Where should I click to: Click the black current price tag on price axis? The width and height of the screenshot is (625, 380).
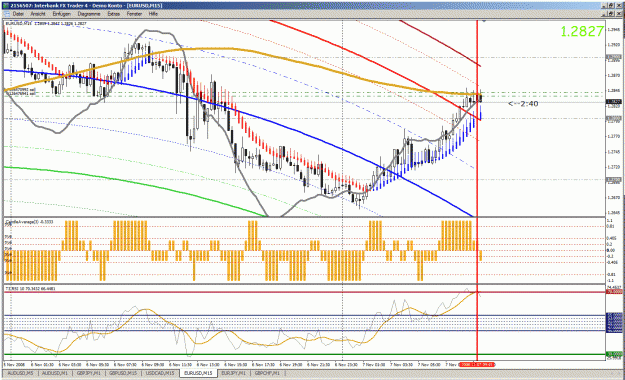pyautogui.click(x=613, y=102)
